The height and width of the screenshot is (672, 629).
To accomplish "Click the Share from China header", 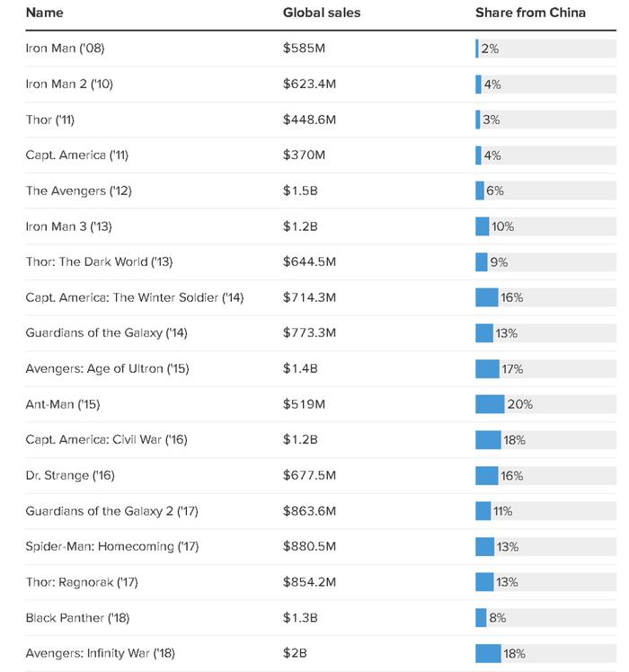I will click(530, 13).
